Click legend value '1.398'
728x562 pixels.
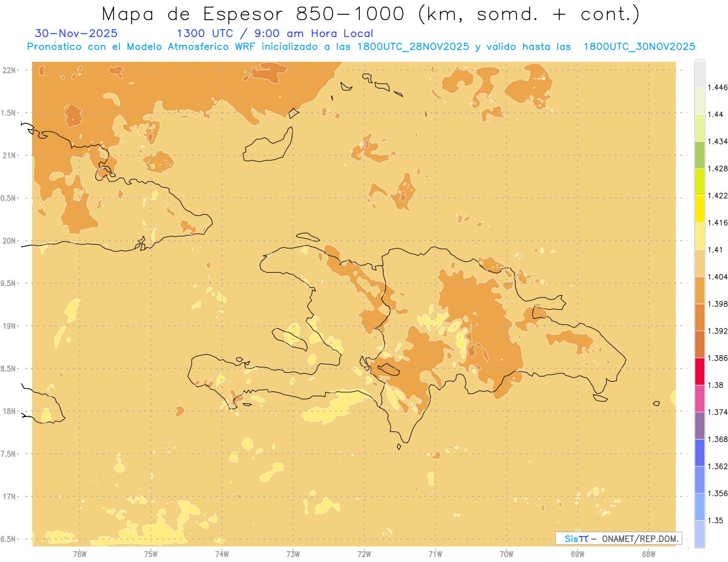click(717, 304)
